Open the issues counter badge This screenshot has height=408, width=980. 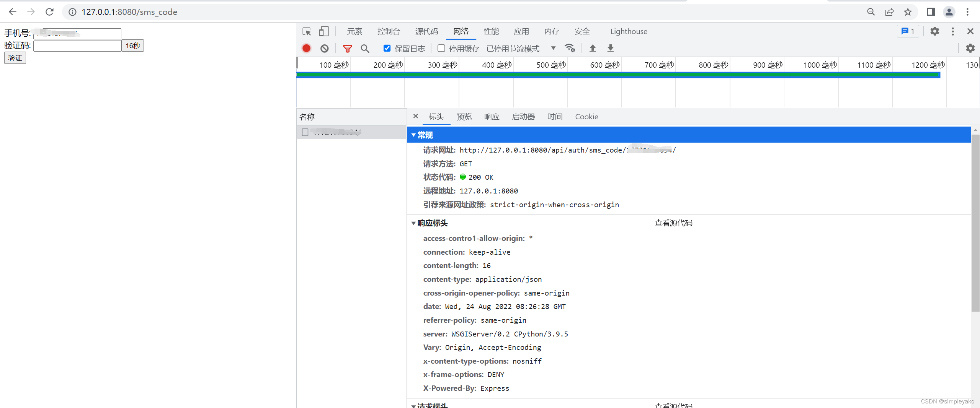[908, 31]
